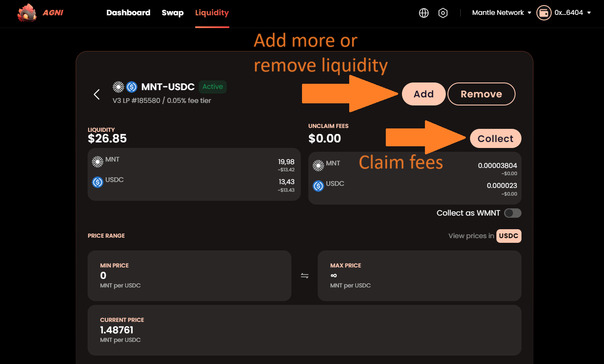
Task: Collect unclaimed fees with Collect button
Action: [x=495, y=139]
